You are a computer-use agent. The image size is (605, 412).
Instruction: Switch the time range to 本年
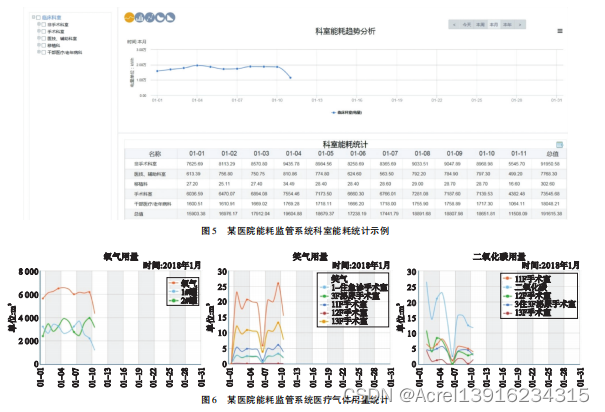[507, 25]
